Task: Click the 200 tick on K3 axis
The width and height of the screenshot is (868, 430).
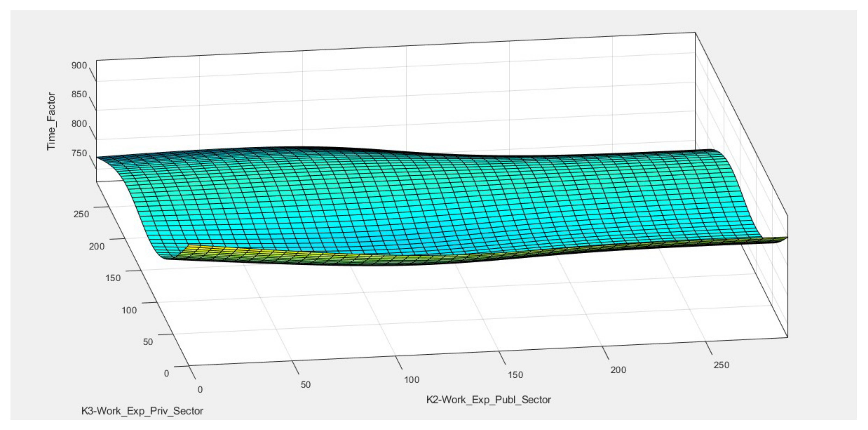Action: [97, 246]
